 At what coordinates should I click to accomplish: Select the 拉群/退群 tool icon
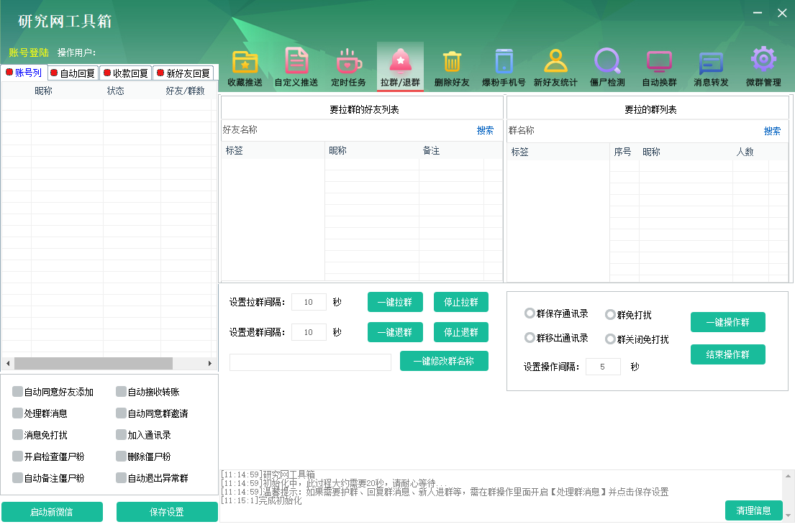pyautogui.click(x=400, y=65)
